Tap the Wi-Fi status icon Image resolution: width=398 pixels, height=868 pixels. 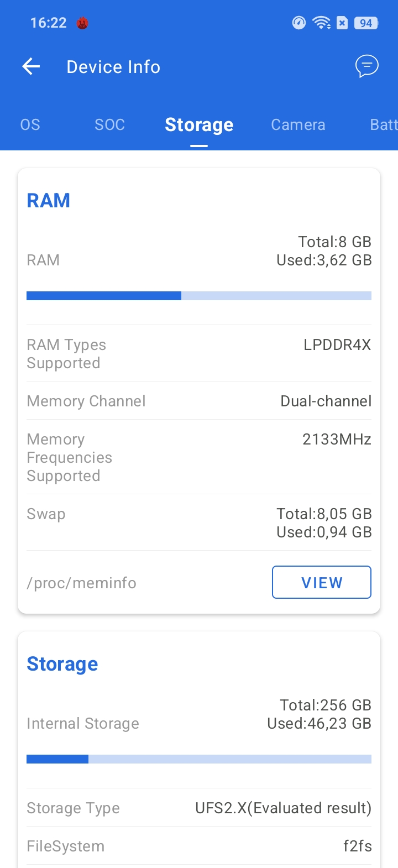pyautogui.click(x=321, y=23)
